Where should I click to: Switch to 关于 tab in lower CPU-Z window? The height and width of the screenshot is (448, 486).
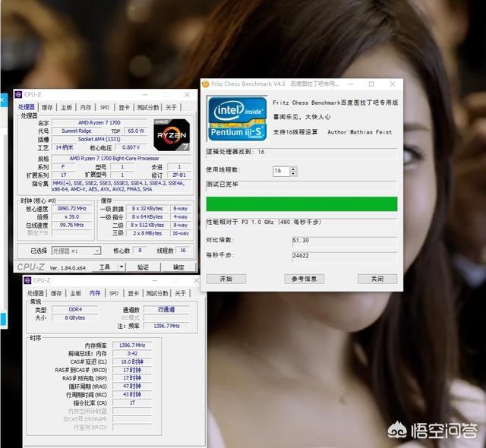180,293
